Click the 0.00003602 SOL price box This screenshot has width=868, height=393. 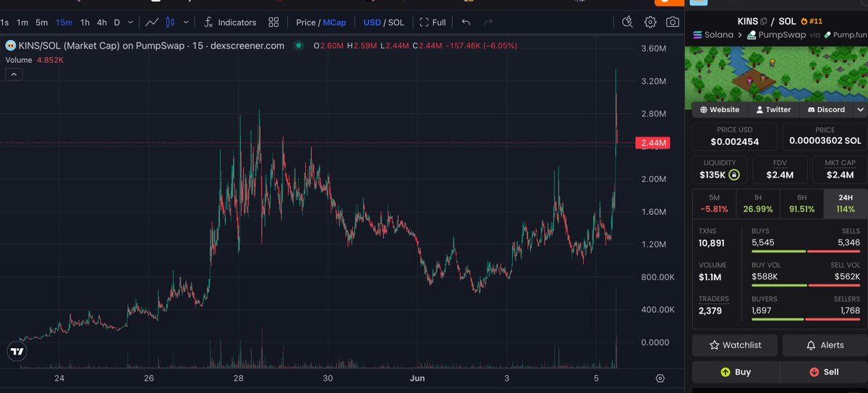coord(825,137)
